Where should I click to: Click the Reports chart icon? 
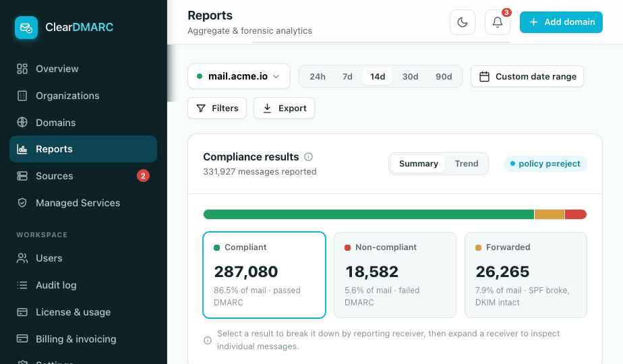point(22,149)
